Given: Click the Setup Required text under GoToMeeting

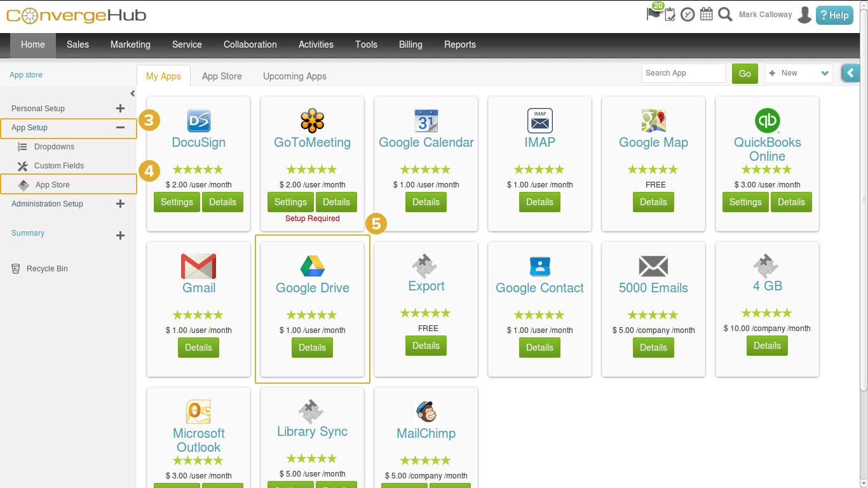Looking at the screenshot, I should pyautogui.click(x=312, y=219).
